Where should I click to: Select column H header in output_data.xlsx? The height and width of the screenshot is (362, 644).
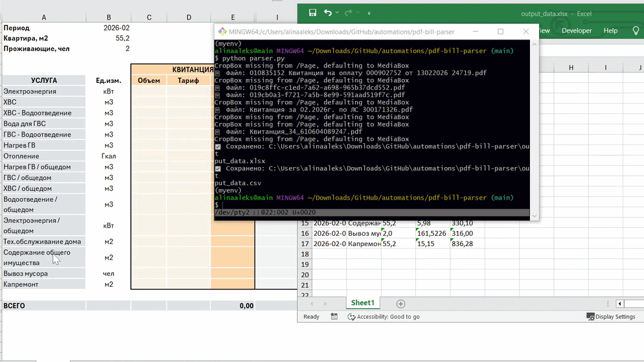[x=571, y=67]
